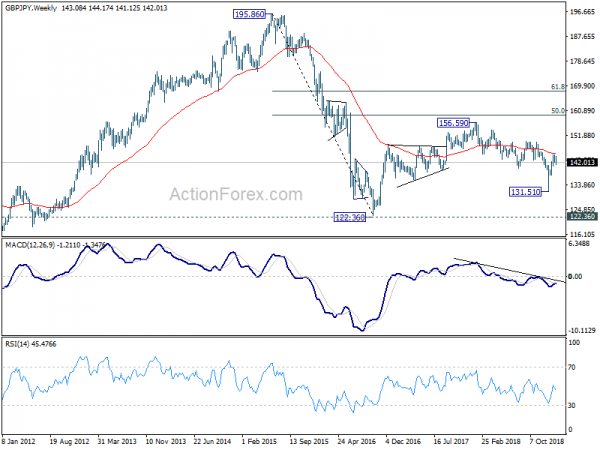
Task: Click the 50.0 Fibonacci level label
Action: [x=558, y=111]
